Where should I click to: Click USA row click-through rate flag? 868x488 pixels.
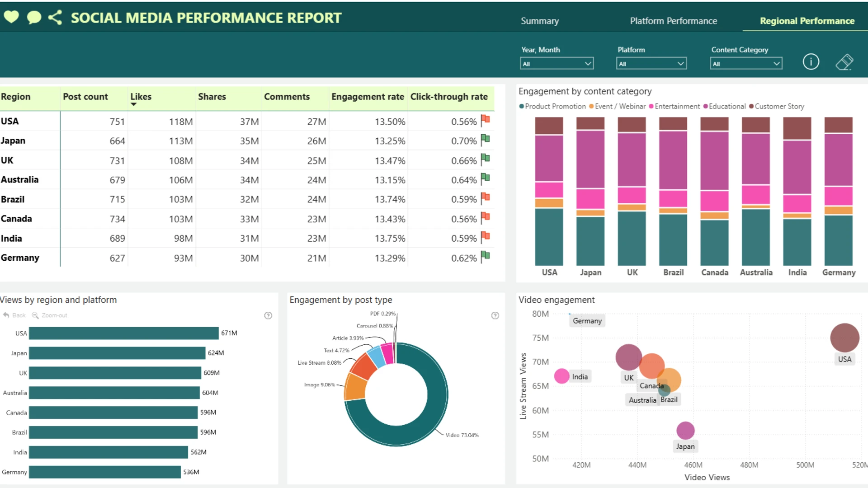tap(485, 120)
